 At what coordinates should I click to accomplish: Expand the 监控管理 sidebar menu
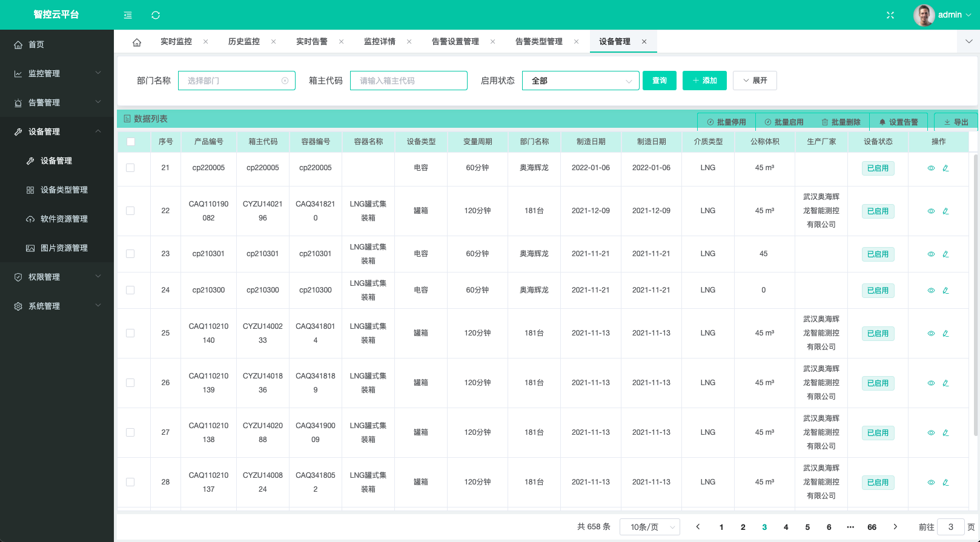[57, 73]
